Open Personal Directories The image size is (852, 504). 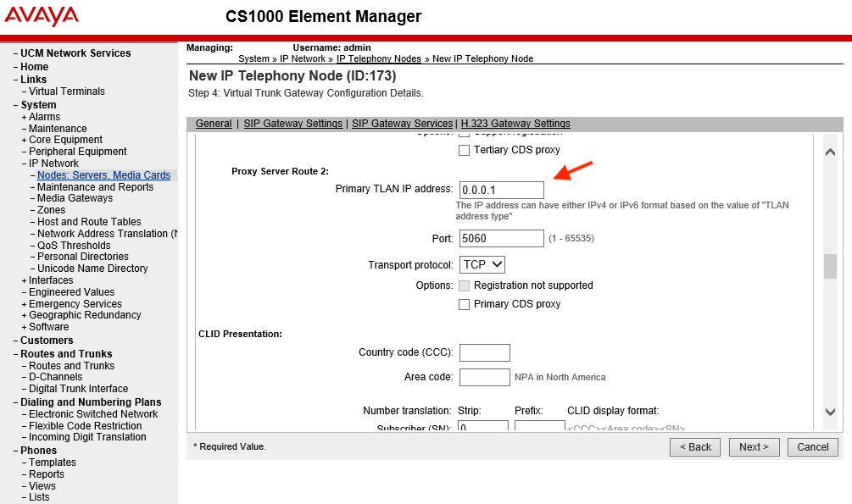coord(82,257)
